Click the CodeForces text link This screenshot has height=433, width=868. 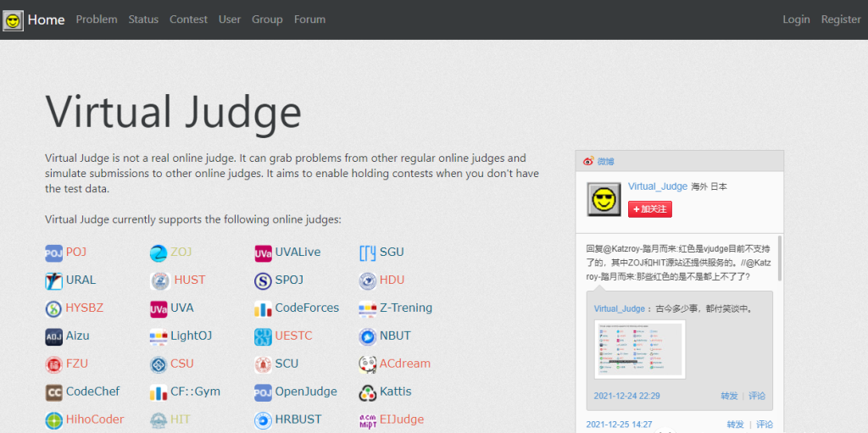pyautogui.click(x=307, y=308)
